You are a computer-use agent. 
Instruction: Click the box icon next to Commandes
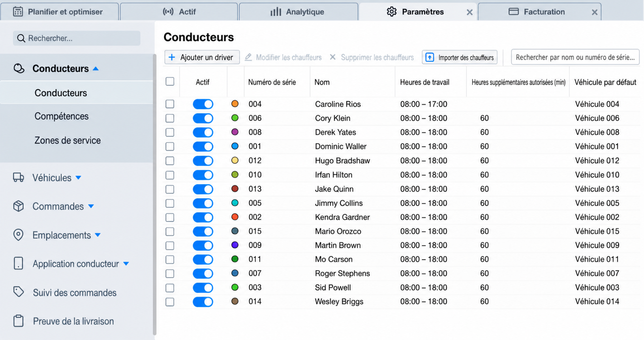click(x=19, y=206)
